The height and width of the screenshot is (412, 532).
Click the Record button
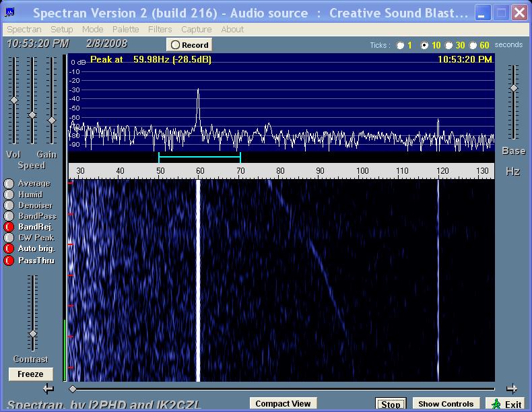[x=189, y=44]
